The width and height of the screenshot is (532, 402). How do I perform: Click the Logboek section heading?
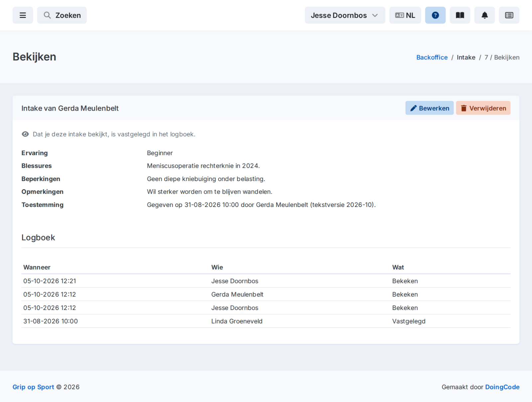tap(38, 238)
